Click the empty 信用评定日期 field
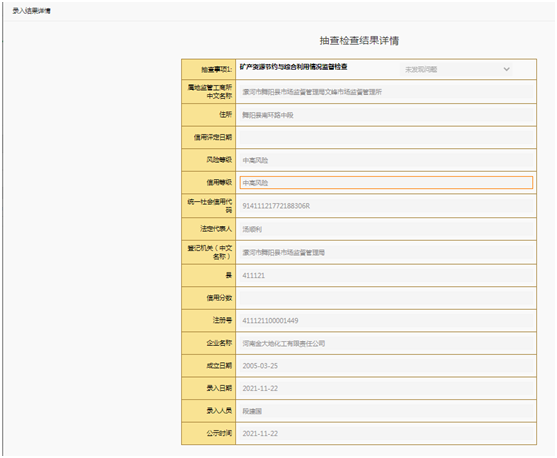Viewport: 557px width, 458px height. tap(386, 138)
